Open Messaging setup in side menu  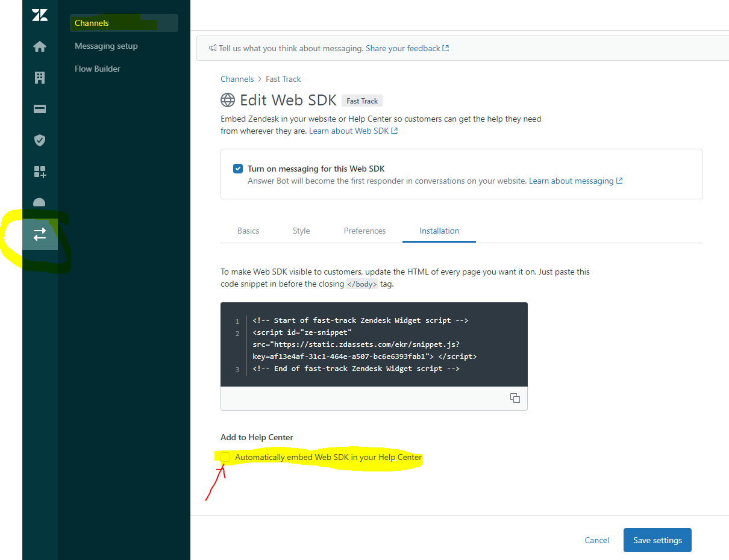(106, 46)
